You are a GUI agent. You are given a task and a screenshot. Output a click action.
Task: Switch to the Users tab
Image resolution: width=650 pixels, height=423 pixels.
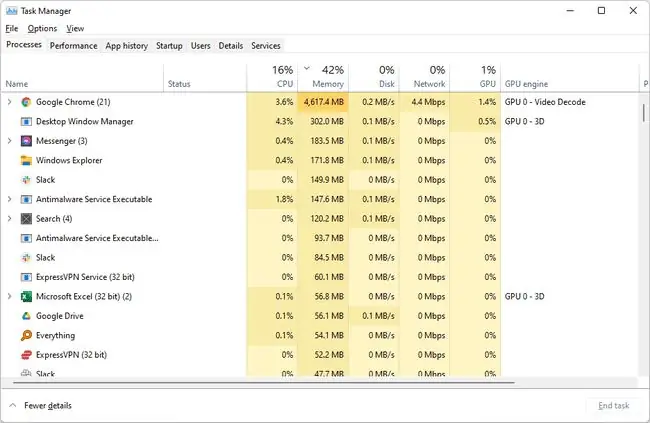(201, 46)
